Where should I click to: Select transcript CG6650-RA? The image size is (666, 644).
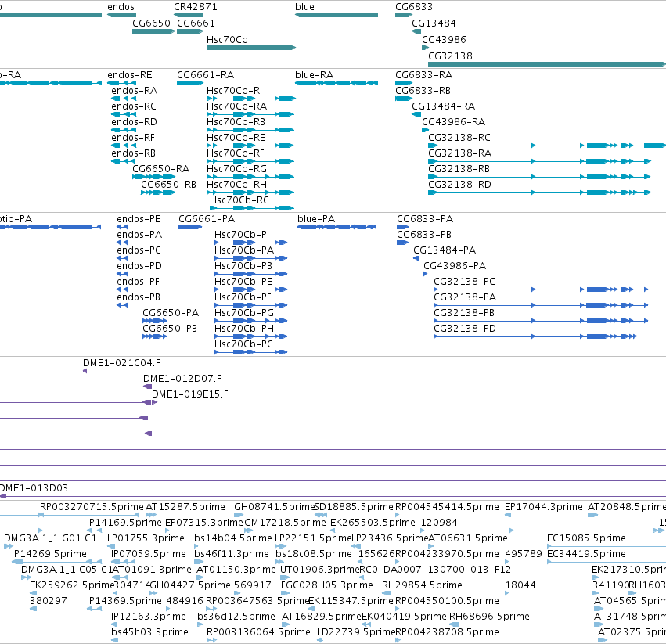pos(161,169)
